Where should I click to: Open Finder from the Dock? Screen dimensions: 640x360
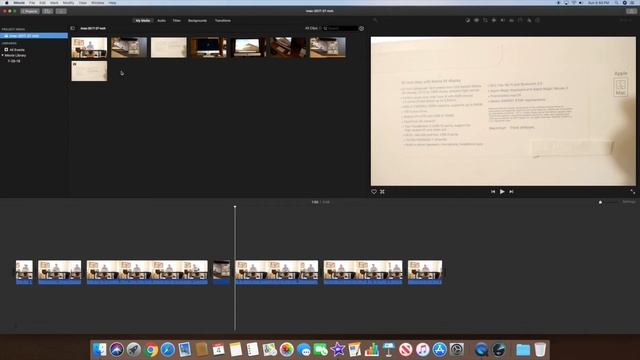[99, 350]
